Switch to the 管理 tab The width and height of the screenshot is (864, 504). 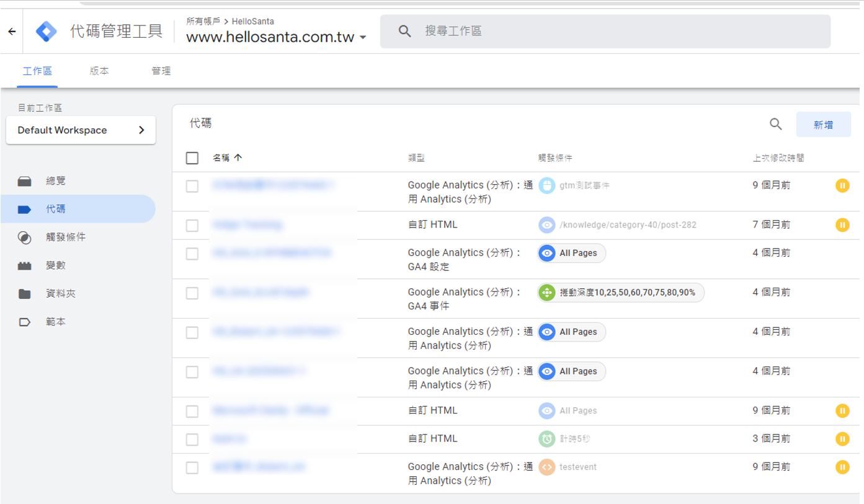tap(161, 71)
